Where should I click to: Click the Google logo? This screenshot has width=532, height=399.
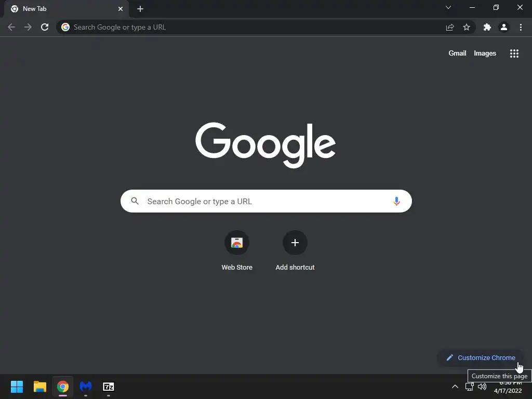265,145
